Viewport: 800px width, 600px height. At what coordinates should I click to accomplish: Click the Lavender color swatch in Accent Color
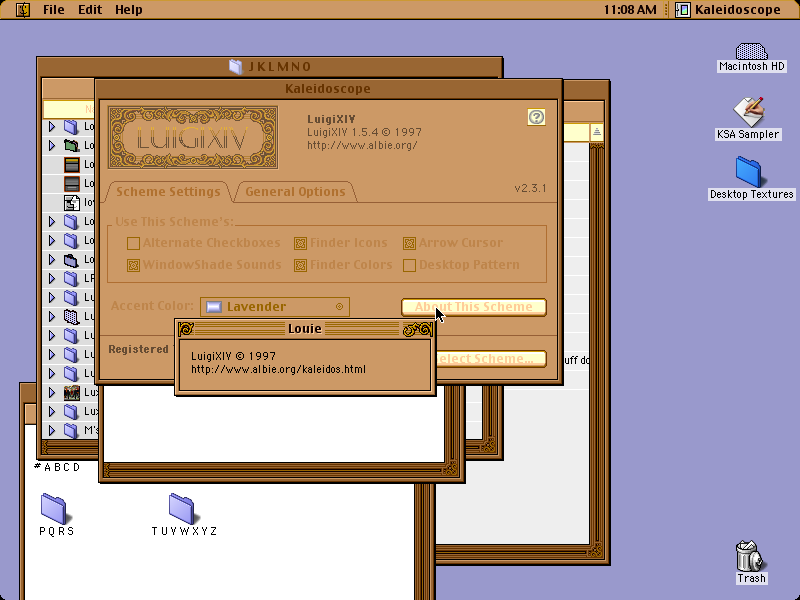tap(214, 307)
